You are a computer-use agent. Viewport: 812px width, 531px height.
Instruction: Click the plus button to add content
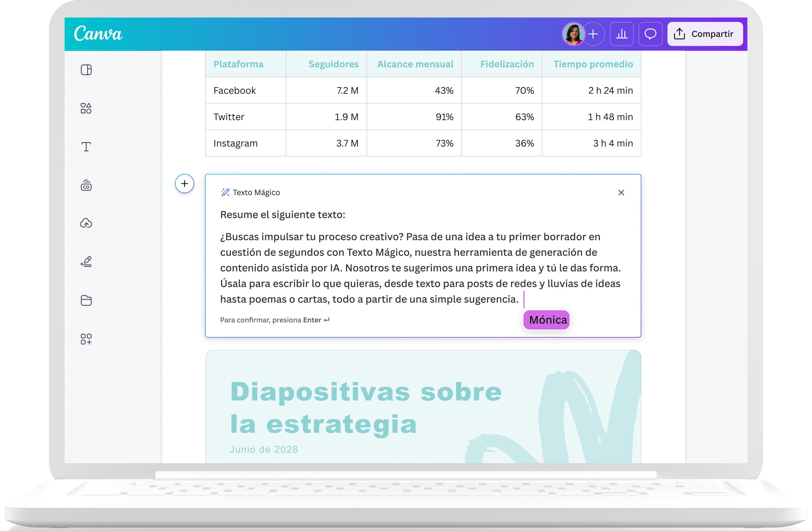tap(185, 184)
